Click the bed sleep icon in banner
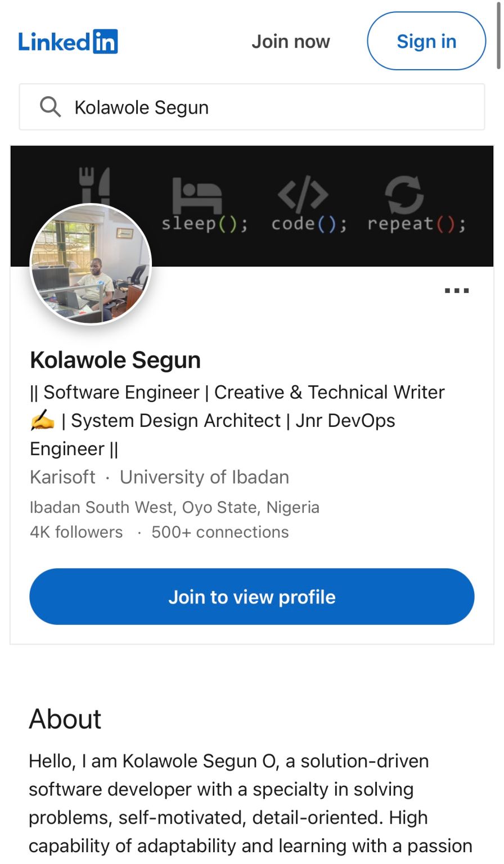504x864 pixels. [x=196, y=195]
